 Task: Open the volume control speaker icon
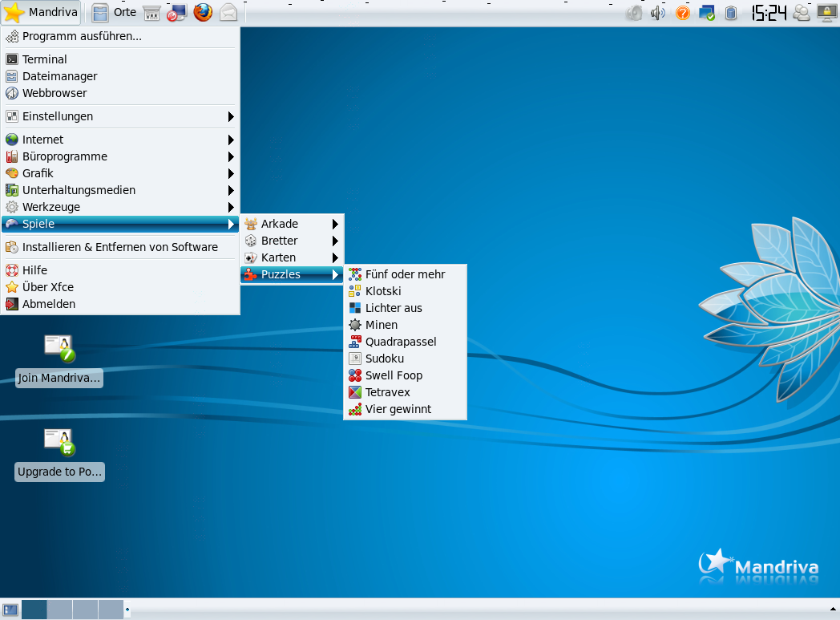point(657,12)
